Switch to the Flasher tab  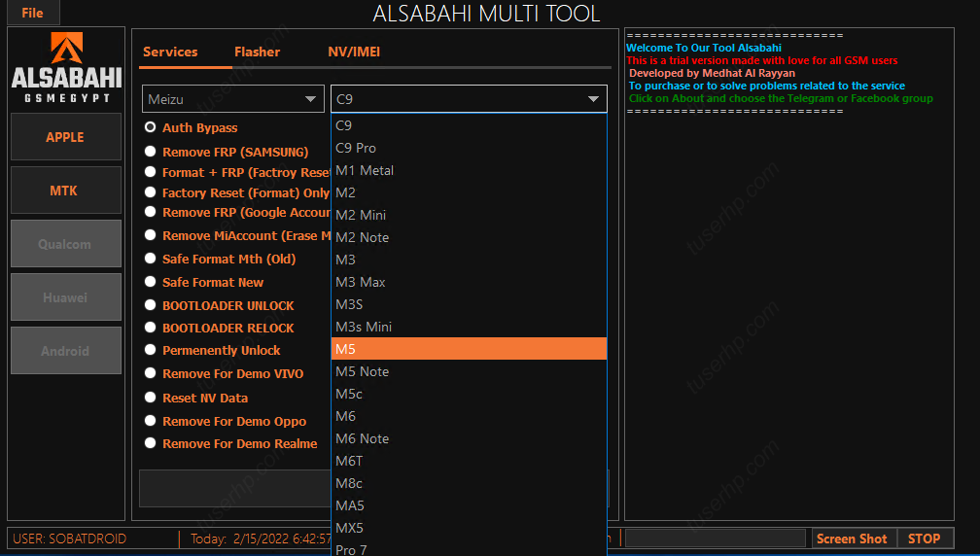[x=257, y=52]
